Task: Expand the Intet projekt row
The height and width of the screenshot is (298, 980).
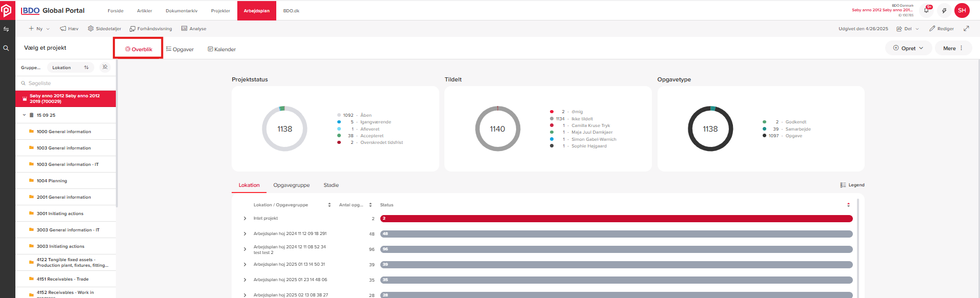Action: click(x=245, y=219)
